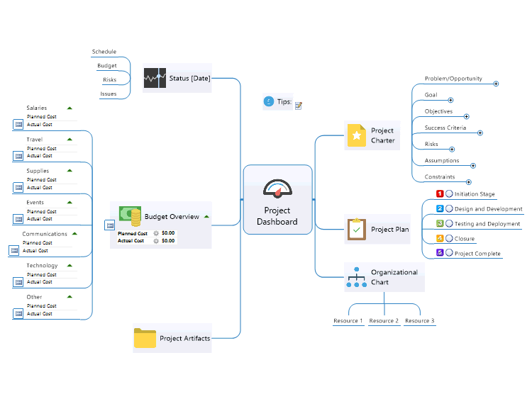Click the Project Dashboard gauge icon
This screenshot has height=399, width=532.
(x=277, y=189)
